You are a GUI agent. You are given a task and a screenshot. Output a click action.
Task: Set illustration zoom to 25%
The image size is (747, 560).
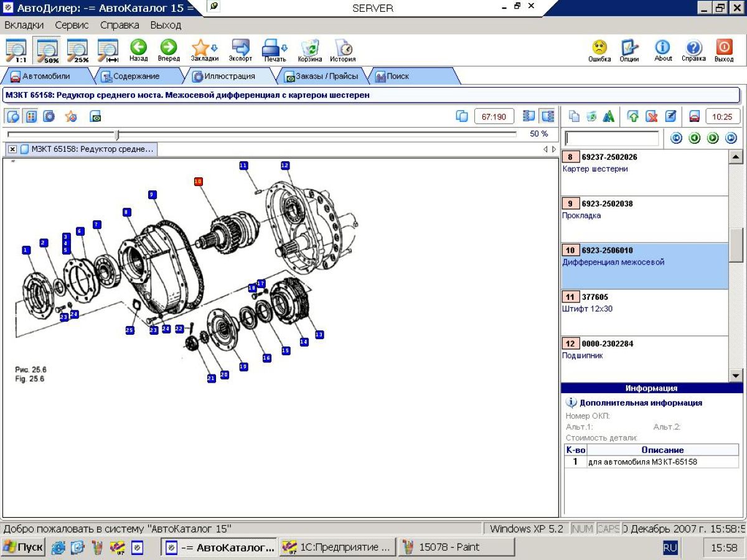[77, 50]
